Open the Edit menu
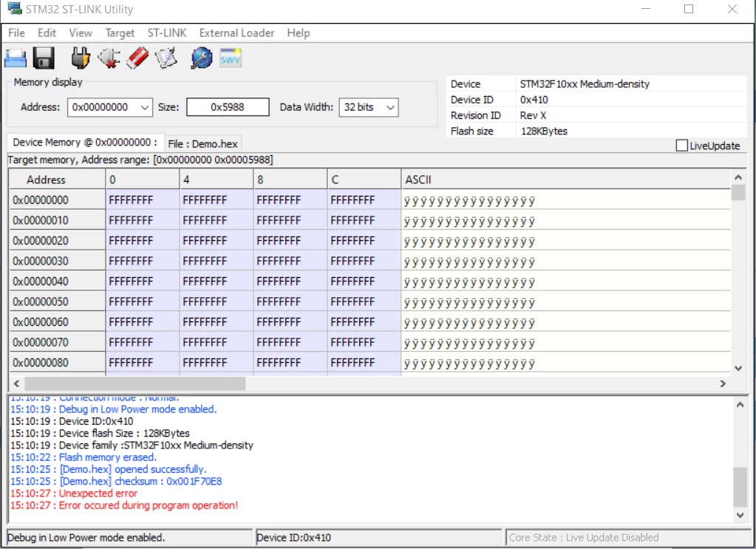This screenshot has width=756, height=549. coord(47,33)
